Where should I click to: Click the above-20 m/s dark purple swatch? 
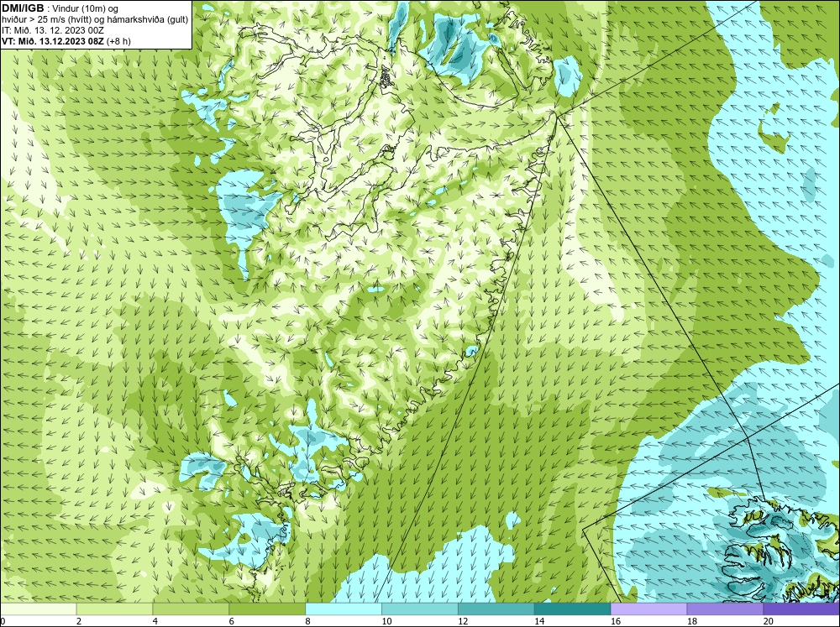click(x=801, y=609)
